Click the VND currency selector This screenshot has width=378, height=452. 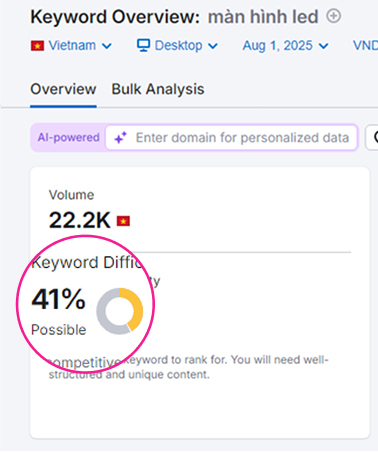[365, 45]
